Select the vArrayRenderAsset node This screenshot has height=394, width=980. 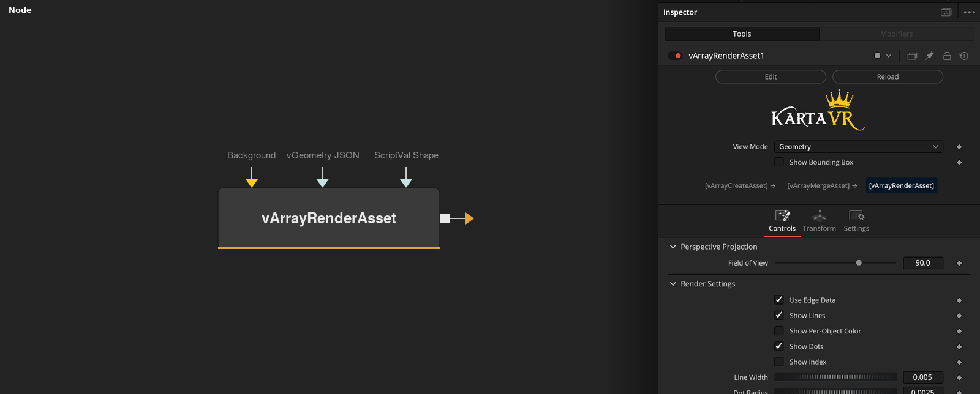point(329,218)
